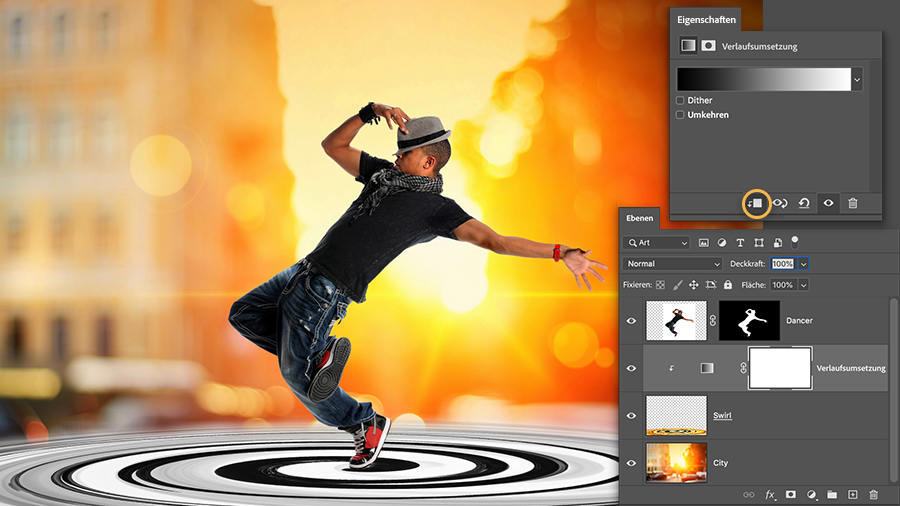Click the view previous state icon in Eigenschaften
Screen dimensions: 900x506
click(x=780, y=203)
